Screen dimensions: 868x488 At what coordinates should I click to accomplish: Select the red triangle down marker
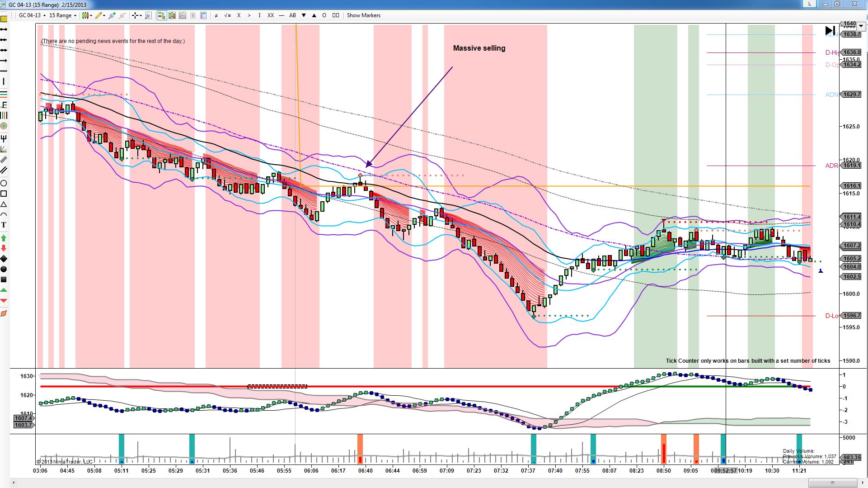(x=4, y=300)
